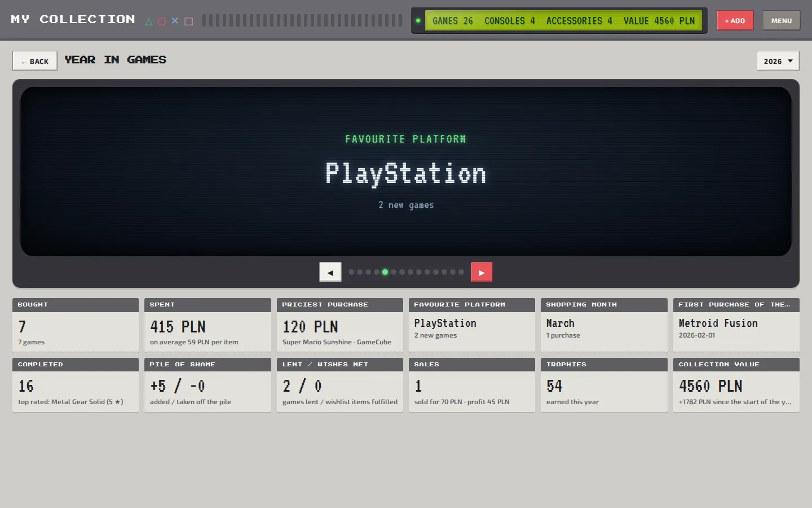Click the green triangle symbol in header
This screenshot has height=508, width=812.
pyautogui.click(x=149, y=21)
